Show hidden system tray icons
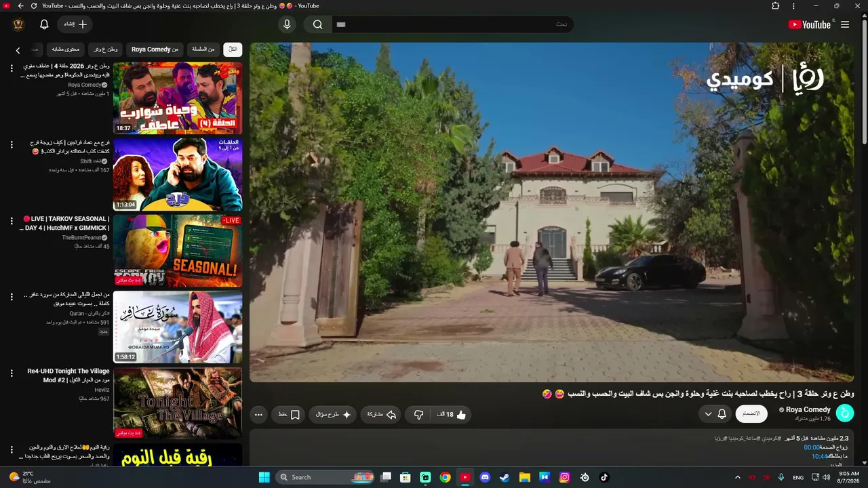Image resolution: width=868 pixels, height=488 pixels. [738, 477]
